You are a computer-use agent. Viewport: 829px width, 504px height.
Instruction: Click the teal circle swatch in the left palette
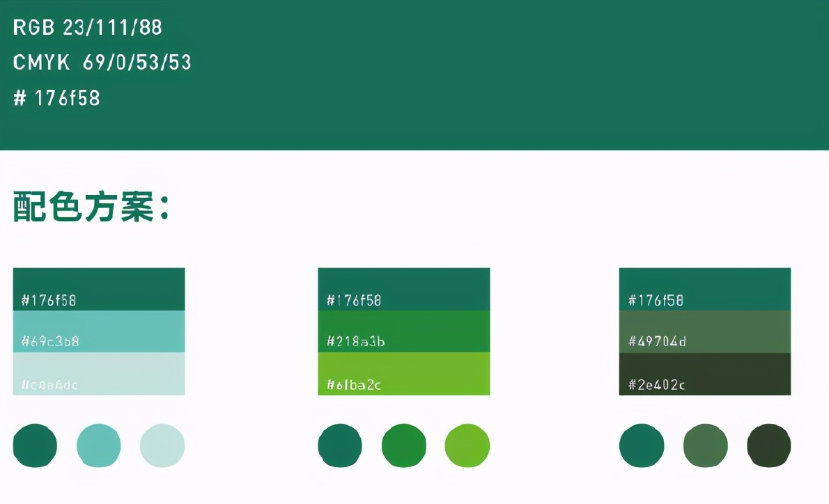click(98, 446)
